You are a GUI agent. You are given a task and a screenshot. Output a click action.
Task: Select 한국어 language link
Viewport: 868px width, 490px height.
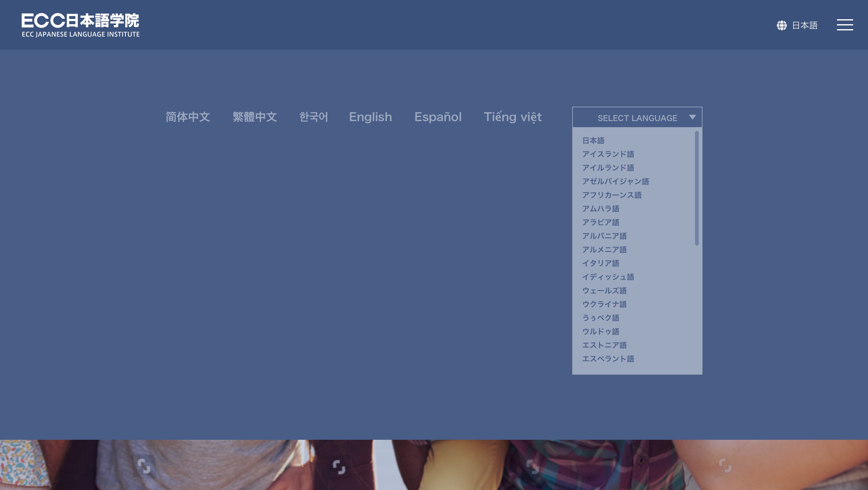coord(313,117)
